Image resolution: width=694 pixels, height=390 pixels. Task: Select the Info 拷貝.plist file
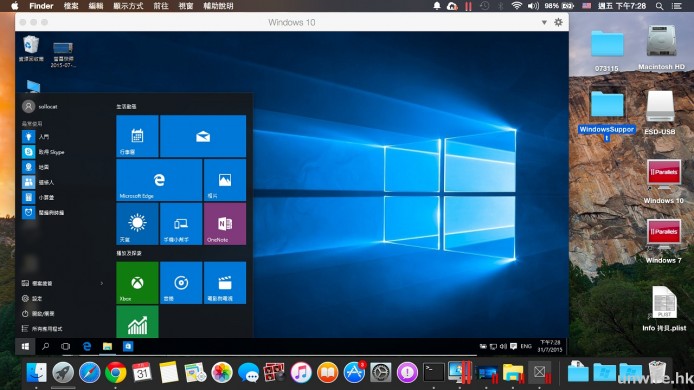pos(664,309)
